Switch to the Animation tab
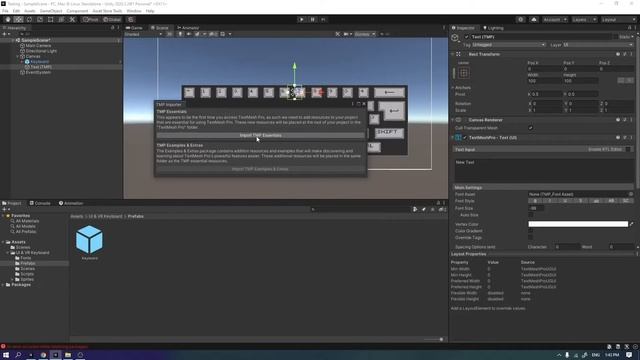This screenshot has height=360, width=640. click(71, 203)
